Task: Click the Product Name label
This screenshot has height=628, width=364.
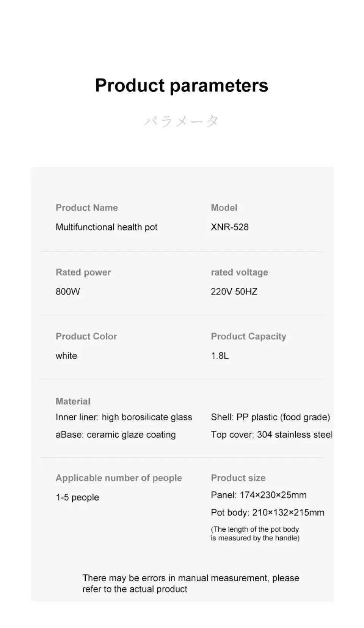Action: [87, 208]
